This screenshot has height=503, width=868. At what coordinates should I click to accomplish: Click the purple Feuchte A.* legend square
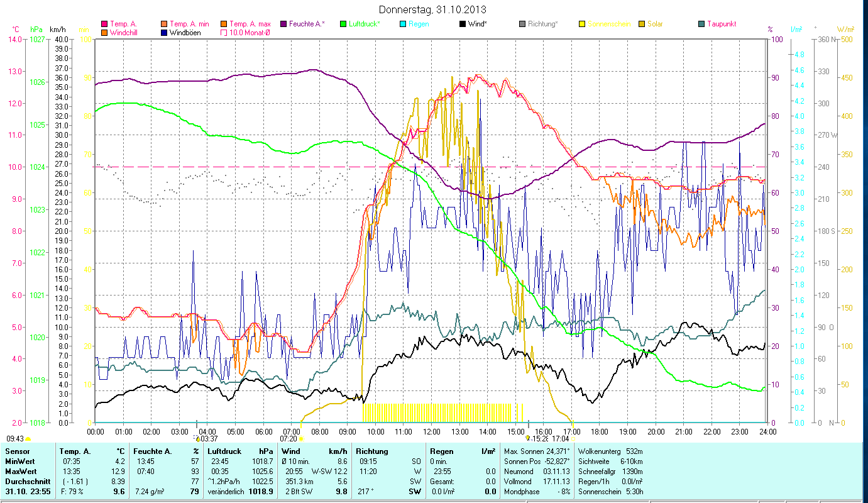coord(284,25)
